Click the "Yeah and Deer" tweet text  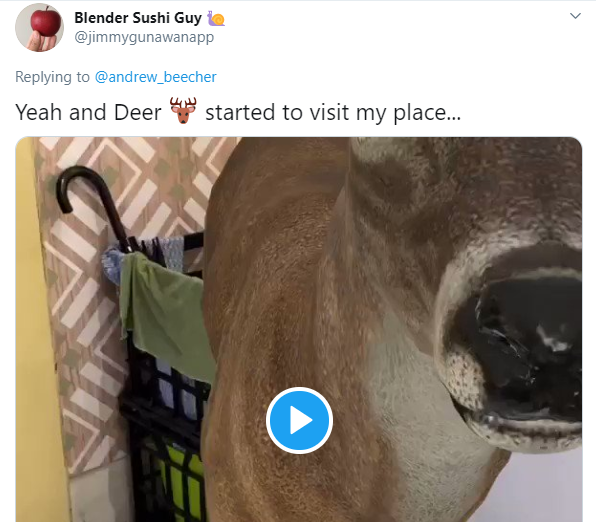click(88, 113)
